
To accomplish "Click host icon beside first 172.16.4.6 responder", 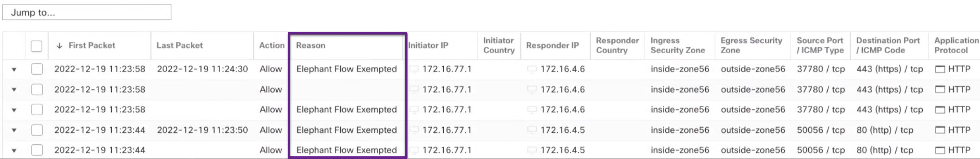I will (x=532, y=69).
